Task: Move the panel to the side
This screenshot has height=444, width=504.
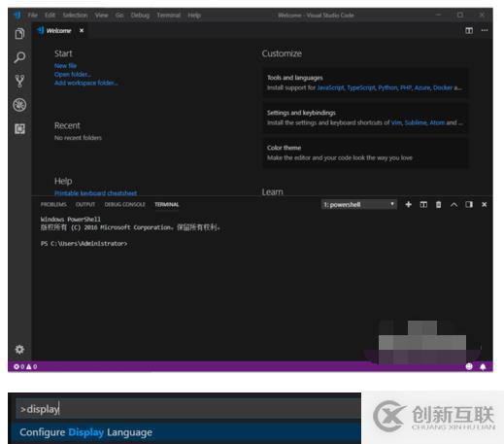Action: [x=469, y=204]
